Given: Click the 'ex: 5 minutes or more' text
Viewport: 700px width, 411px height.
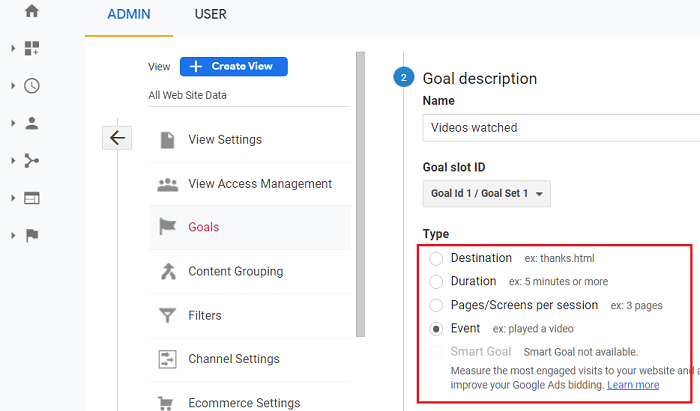Looking at the screenshot, I should coord(558,282).
